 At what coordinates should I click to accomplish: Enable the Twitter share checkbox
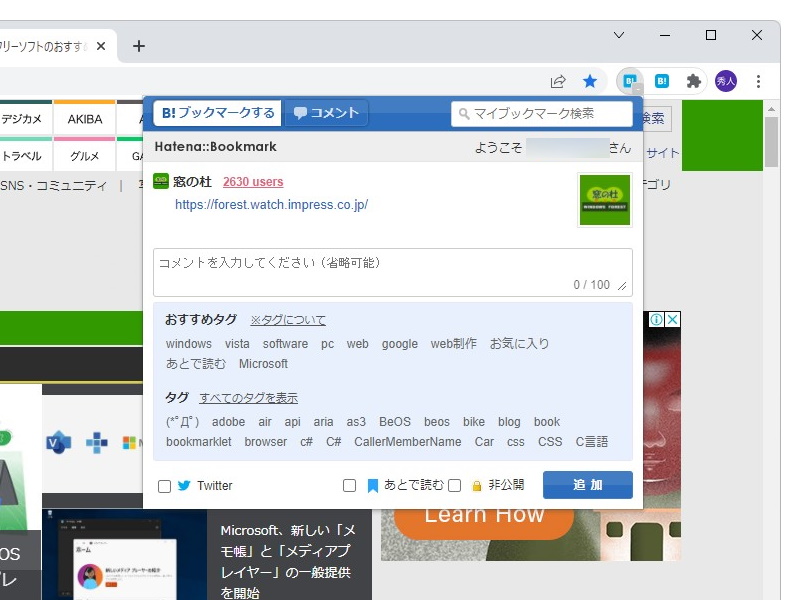164,485
